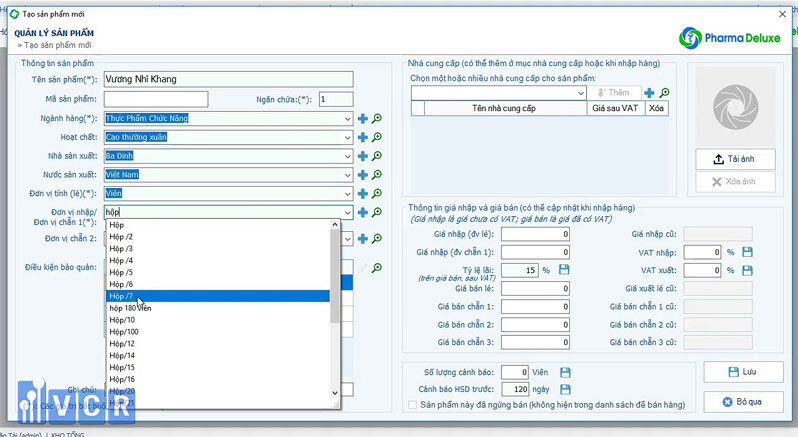Search unit beside Đơn vị chẵn 2
The image size is (798, 437).
click(377, 239)
